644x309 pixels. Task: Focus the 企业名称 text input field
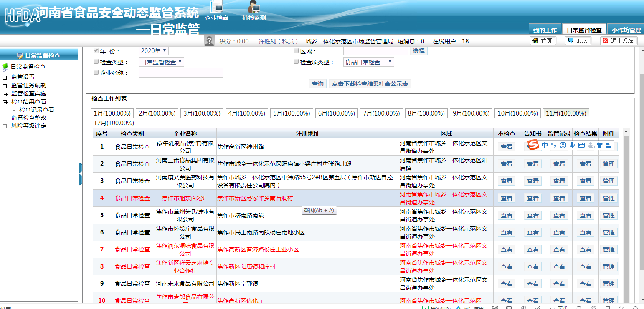coord(181,73)
